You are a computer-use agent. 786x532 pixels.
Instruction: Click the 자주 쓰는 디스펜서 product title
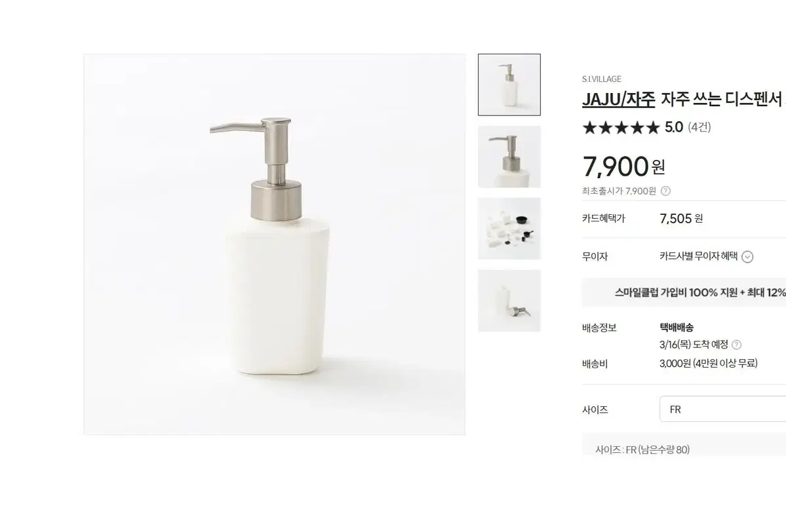[x=721, y=99]
